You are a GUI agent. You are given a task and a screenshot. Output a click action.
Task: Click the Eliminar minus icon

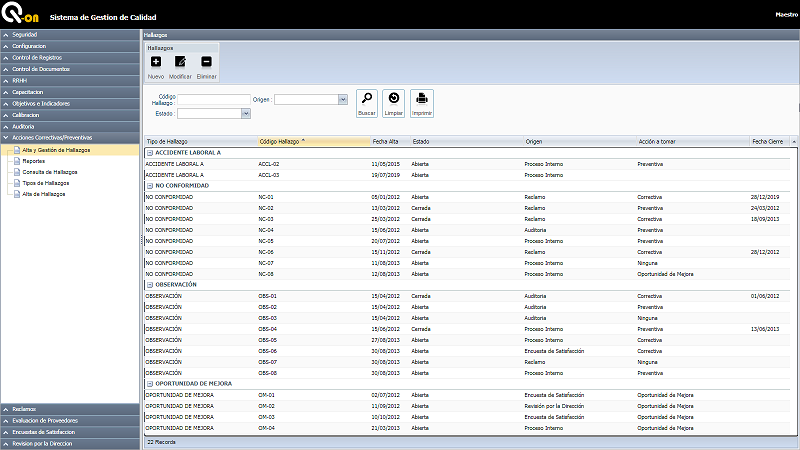pos(206,62)
